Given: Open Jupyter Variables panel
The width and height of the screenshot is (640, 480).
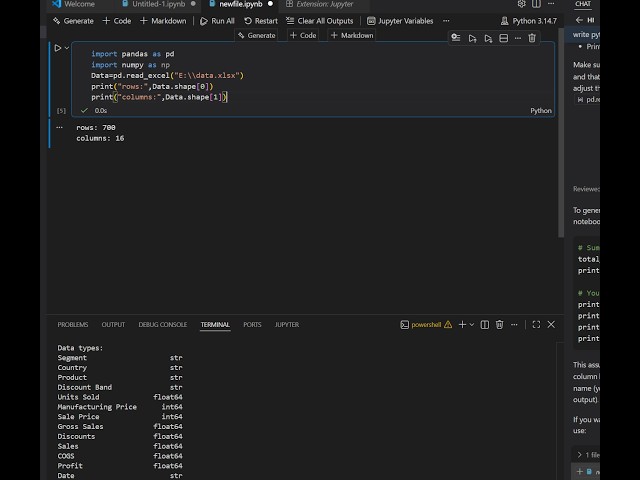Looking at the screenshot, I should pyautogui.click(x=400, y=21).
